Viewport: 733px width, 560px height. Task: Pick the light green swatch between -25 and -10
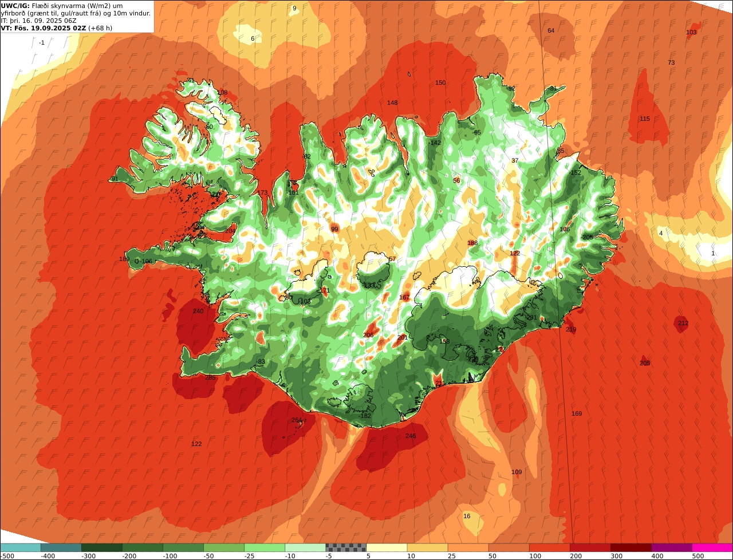(265, 547)
